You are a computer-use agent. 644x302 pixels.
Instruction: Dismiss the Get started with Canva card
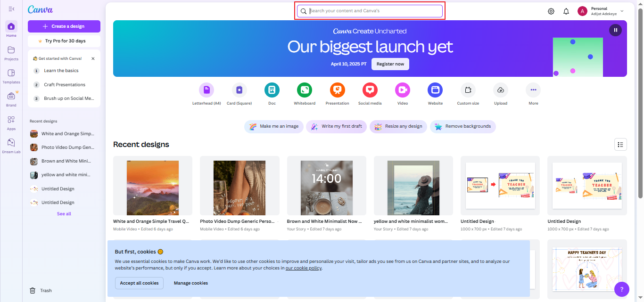point(93,58)
